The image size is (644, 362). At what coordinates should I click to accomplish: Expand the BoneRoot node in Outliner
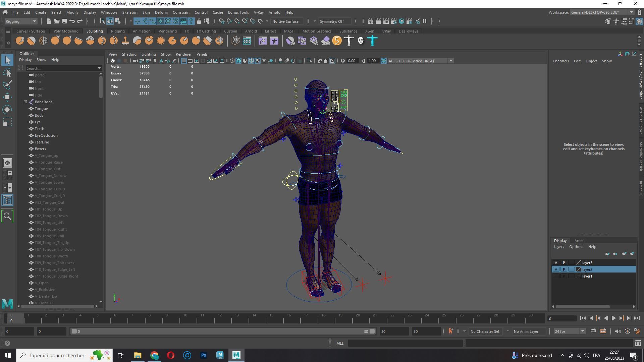25,102
